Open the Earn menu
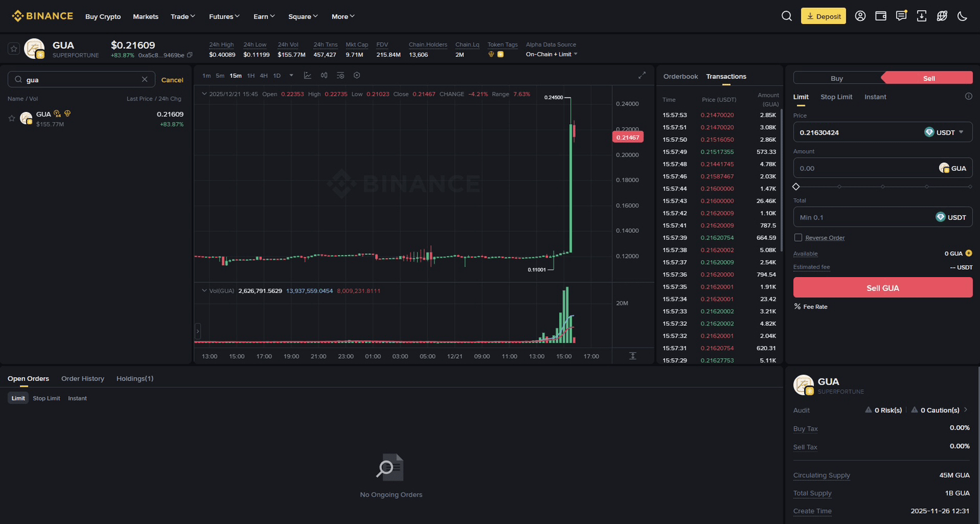The image size is (980, 524). pyautogui.click(x=264, y=16)
